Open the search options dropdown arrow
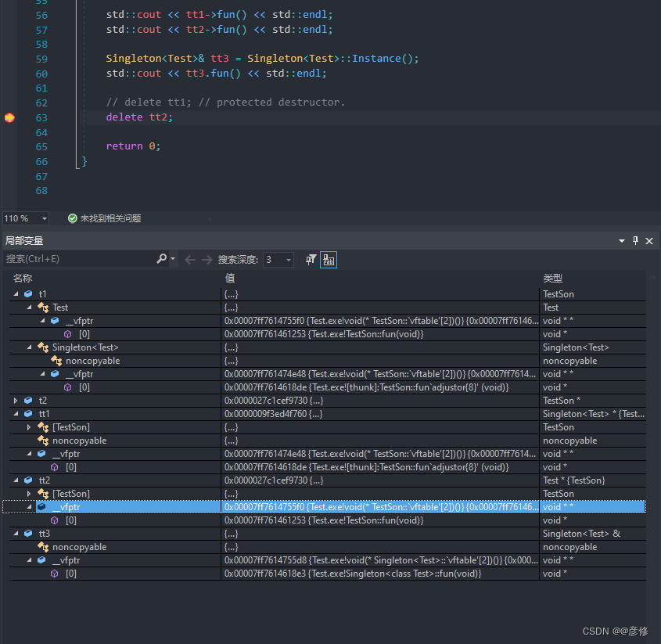Screen dimensions: 661x644 [173, 258]
